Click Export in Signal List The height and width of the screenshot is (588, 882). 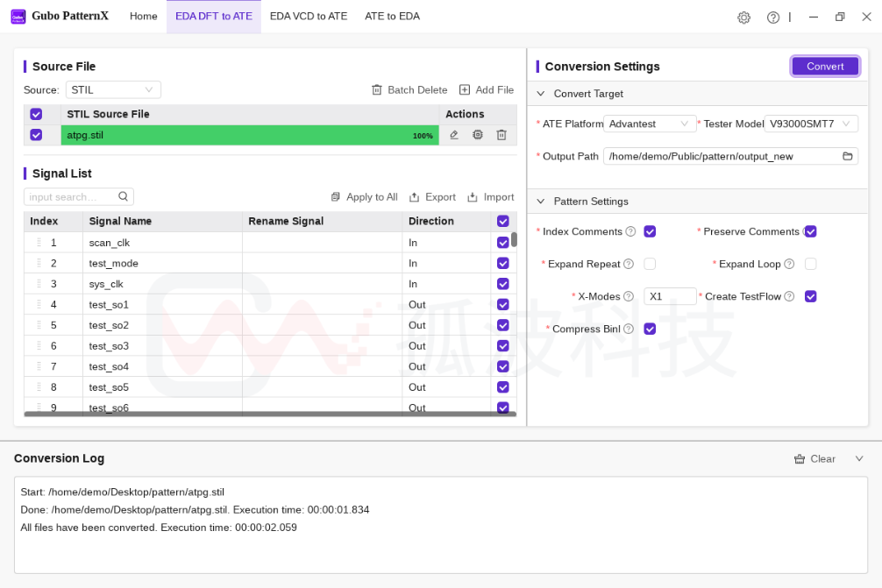click(x=432, y=197)
